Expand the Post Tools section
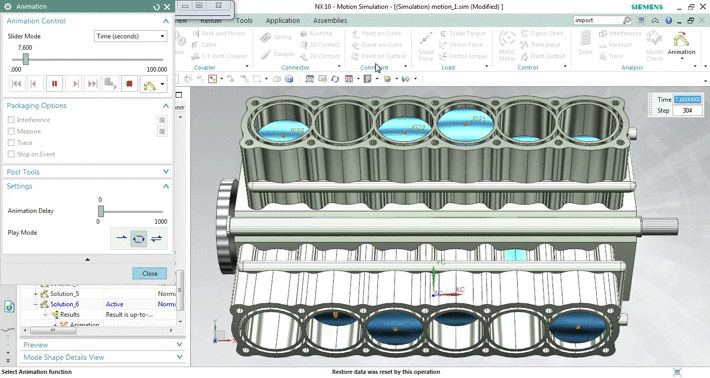The width and height of the screenshot is (710, 378). pyautogui.click(x=166, y=172)
